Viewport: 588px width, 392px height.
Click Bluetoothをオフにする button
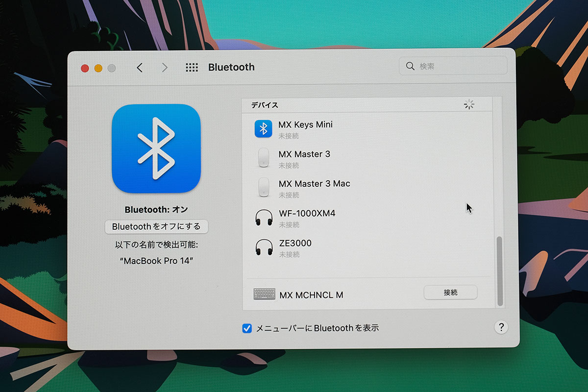pyautogui.click(x=156, y=227)
